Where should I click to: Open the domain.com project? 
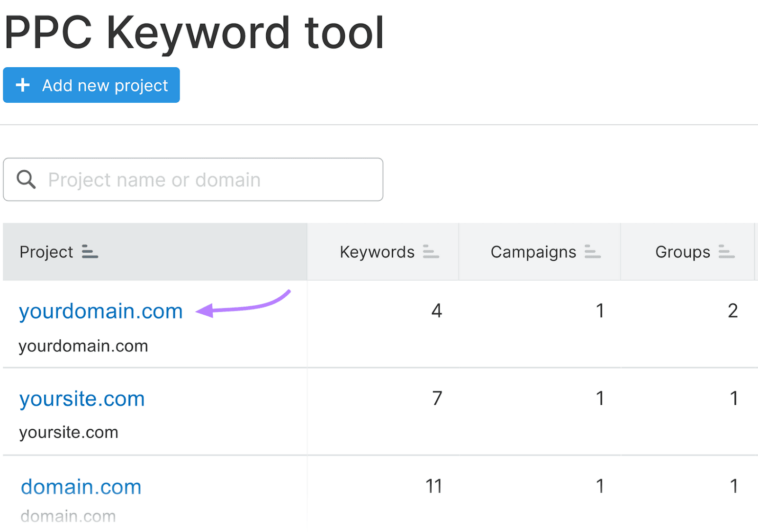tap(81, 486)
